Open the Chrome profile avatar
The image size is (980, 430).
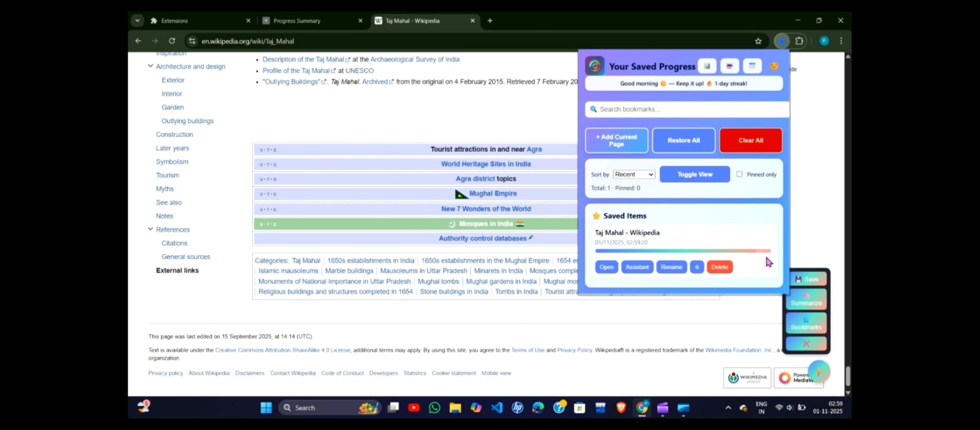pyautogui.click(x=824, y=41)
